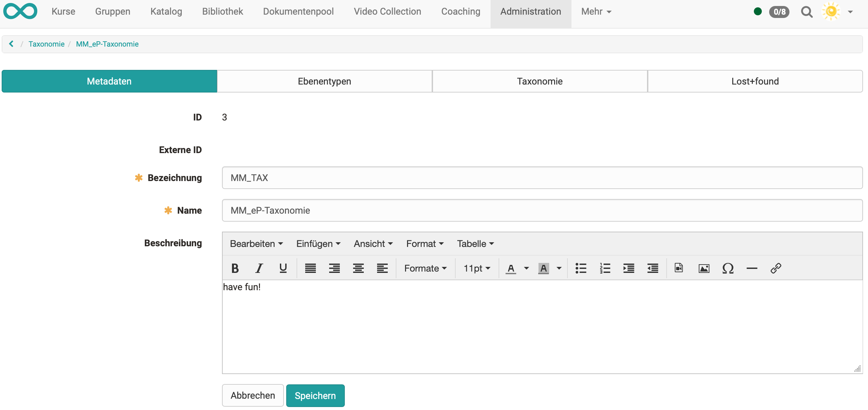
Task: Expand the Mehr navigation menu
Action: pos(596,12)
